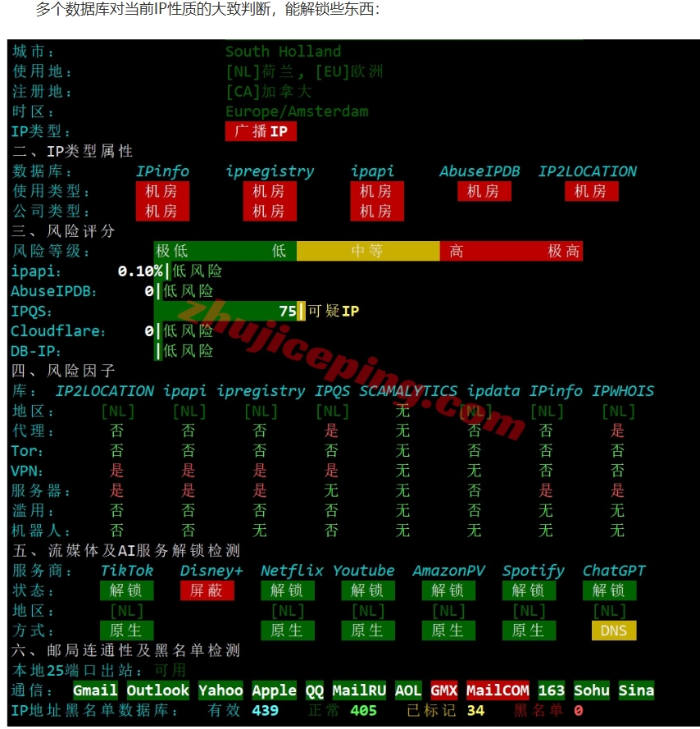This screenshot has width=700, height=729.
Task: Click the "Spotify" service header
Action: [533, 571]
